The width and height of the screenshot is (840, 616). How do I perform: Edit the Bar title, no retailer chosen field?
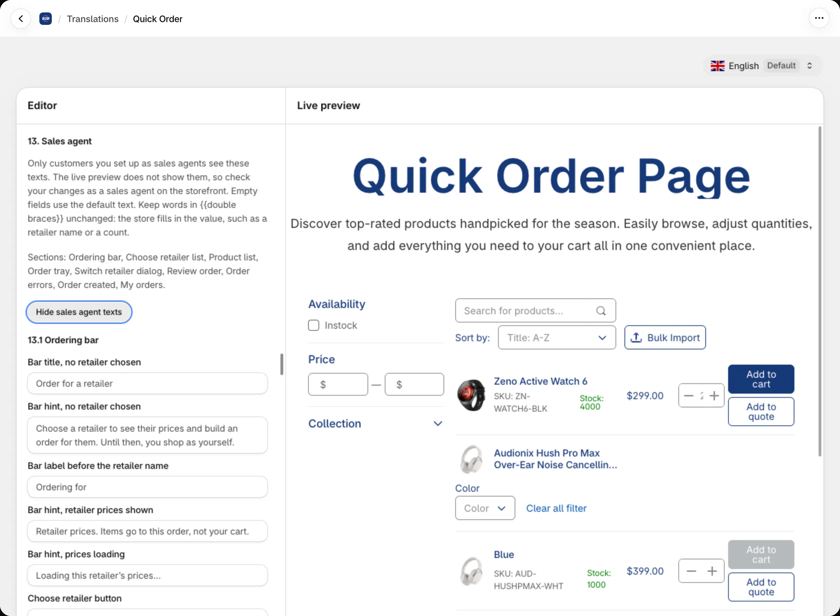click(x=147, y=383)
